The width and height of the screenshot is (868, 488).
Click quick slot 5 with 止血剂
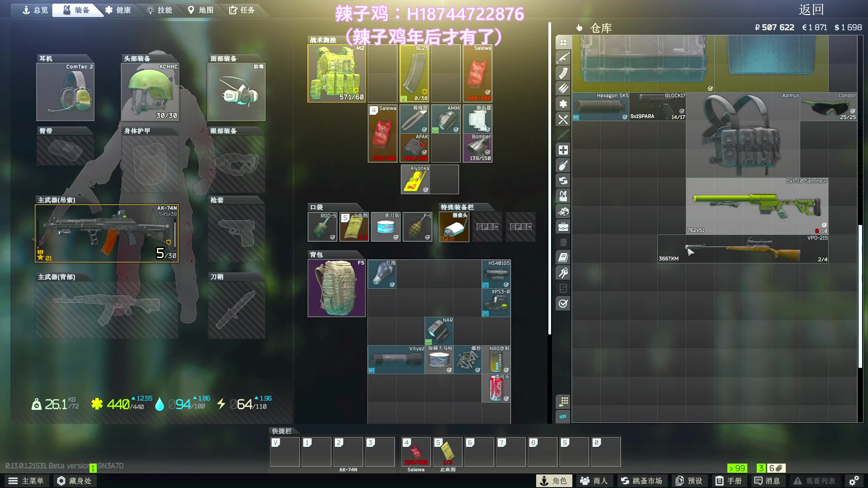tap(448, 452)
